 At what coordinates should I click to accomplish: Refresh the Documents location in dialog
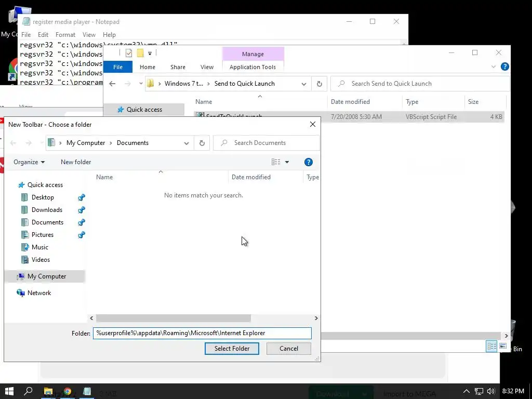202,143
